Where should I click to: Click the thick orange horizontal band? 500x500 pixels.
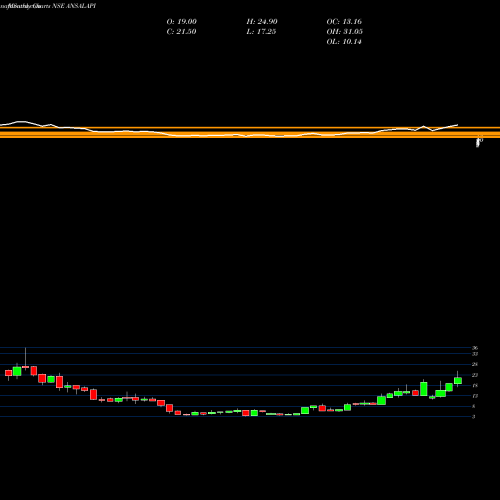(x=250, y=134)
